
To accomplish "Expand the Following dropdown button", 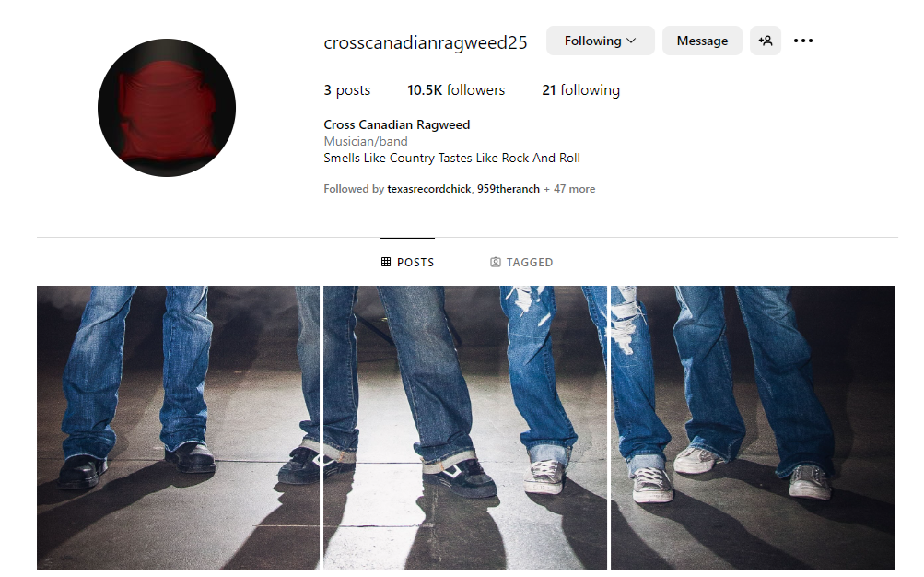I will (x=600, y=41).
